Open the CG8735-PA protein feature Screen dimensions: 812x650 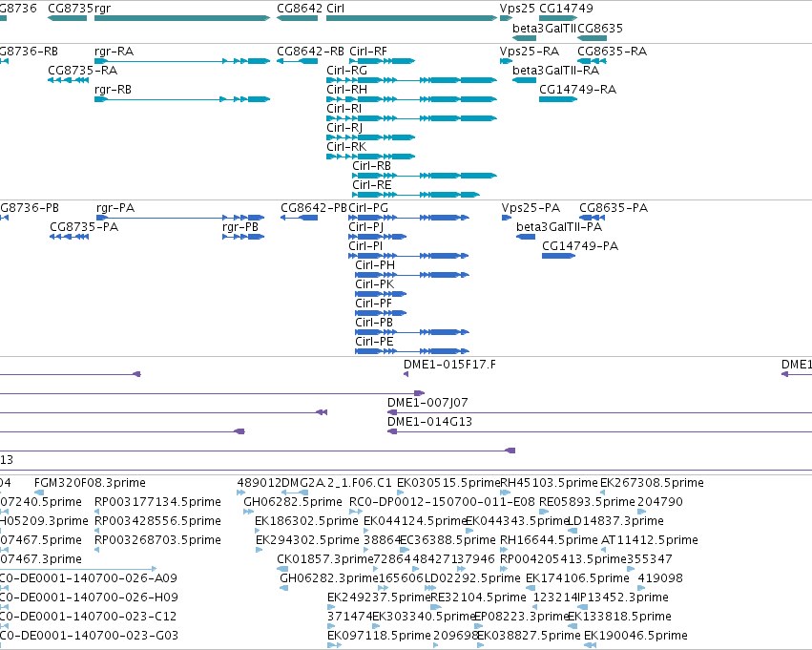pos(70,237)
